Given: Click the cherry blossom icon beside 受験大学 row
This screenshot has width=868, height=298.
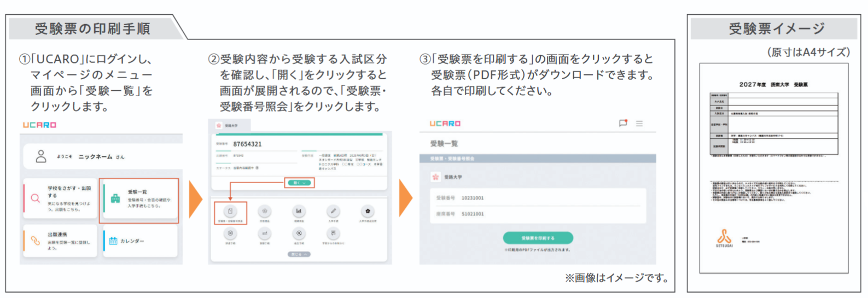Looking at the screenshot, I should point(435,177).
